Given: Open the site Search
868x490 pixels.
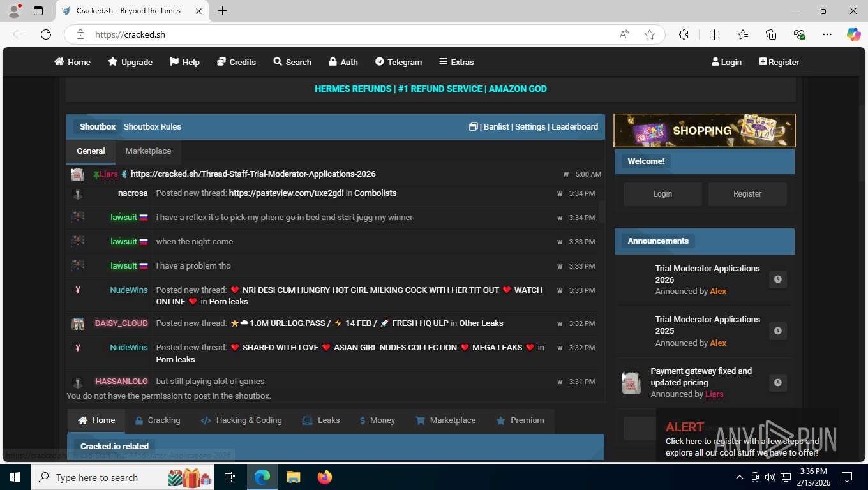Looking at the screenshot, I should (x=292, y=62).
